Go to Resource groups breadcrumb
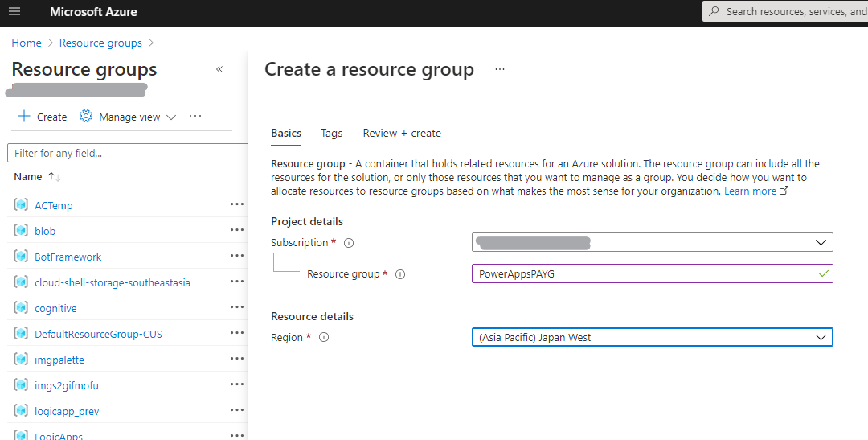 (x=100, y=43)
